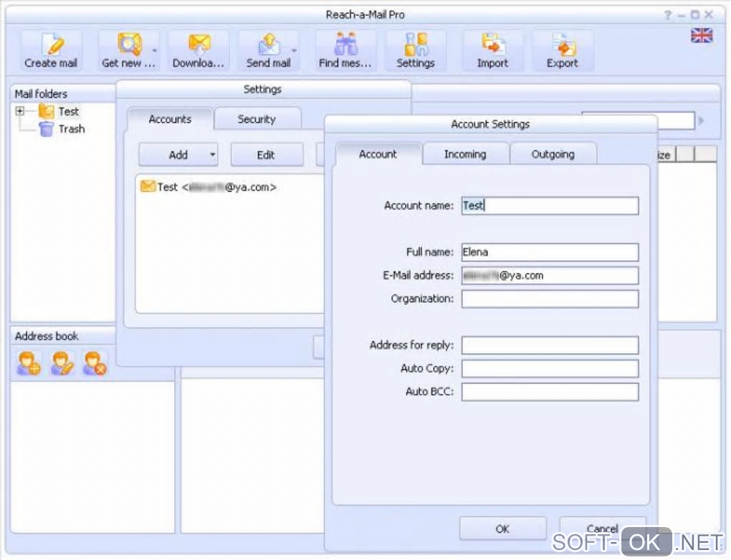Click the Auto Copy input field
This screenshot has height=560, width=731.
tap(550, 369)
